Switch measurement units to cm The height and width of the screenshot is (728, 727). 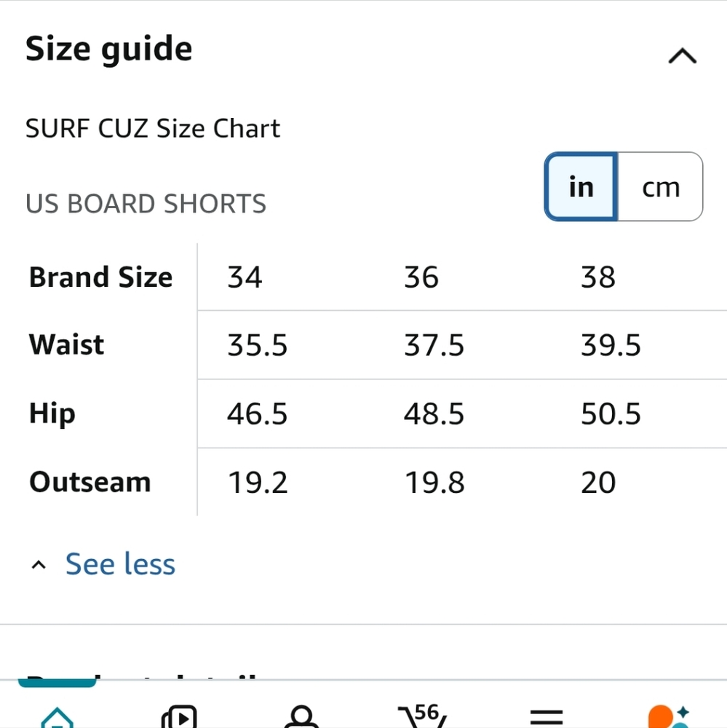659,187
